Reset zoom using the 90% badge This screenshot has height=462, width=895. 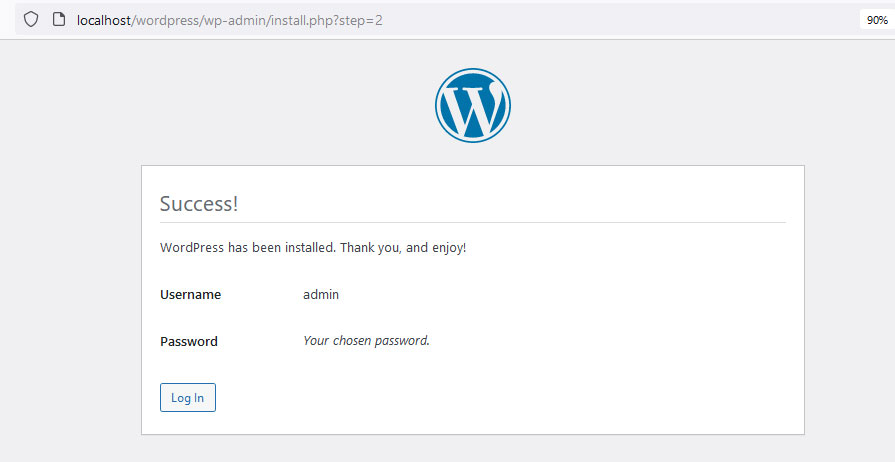point(877,20)
